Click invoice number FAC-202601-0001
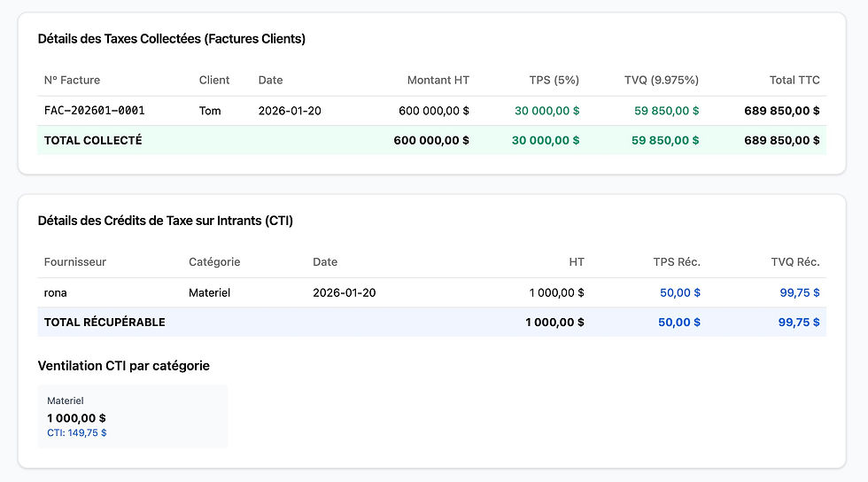 pos(95,111)
